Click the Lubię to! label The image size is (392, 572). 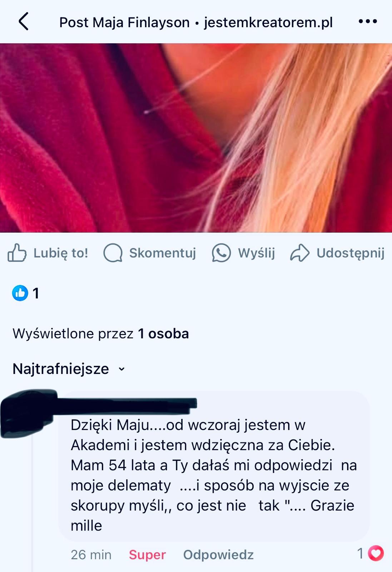pyautogui.click(x=61, y=253)
